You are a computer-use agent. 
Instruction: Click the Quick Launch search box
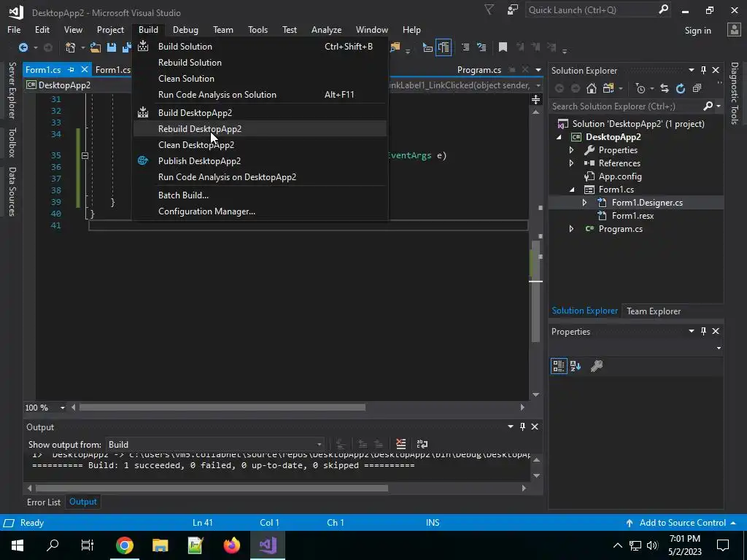coord(592,10)
